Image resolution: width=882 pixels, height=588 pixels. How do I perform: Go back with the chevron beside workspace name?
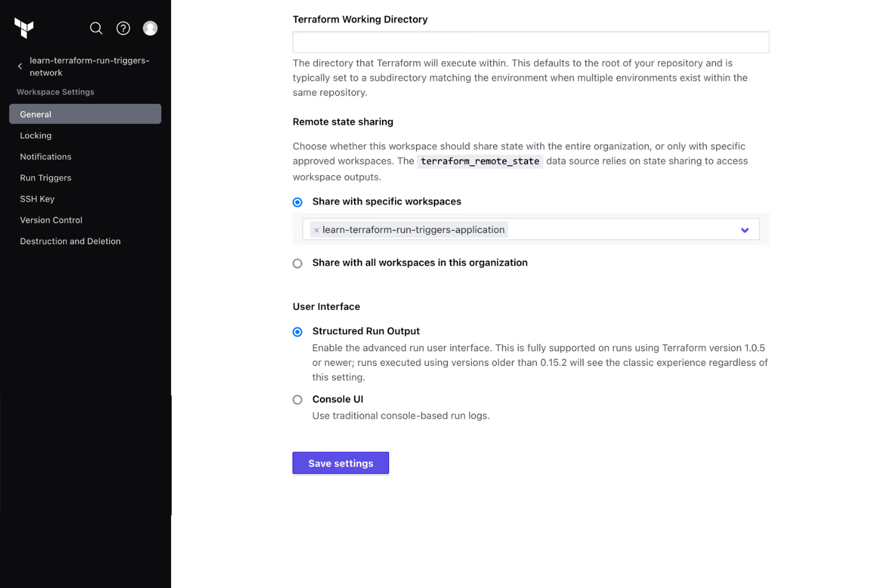[20, 66]
